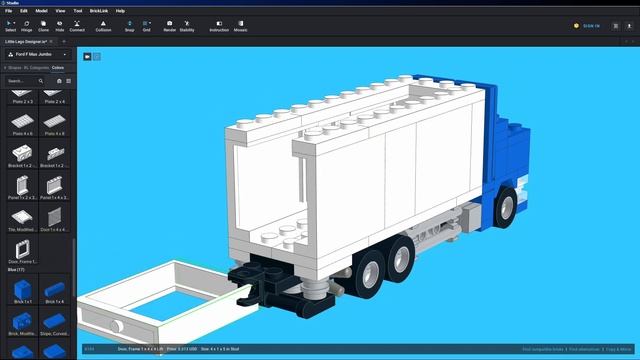Open the Help menu
The height and width of the screenshot is (360, 640).
click(120, 11)
